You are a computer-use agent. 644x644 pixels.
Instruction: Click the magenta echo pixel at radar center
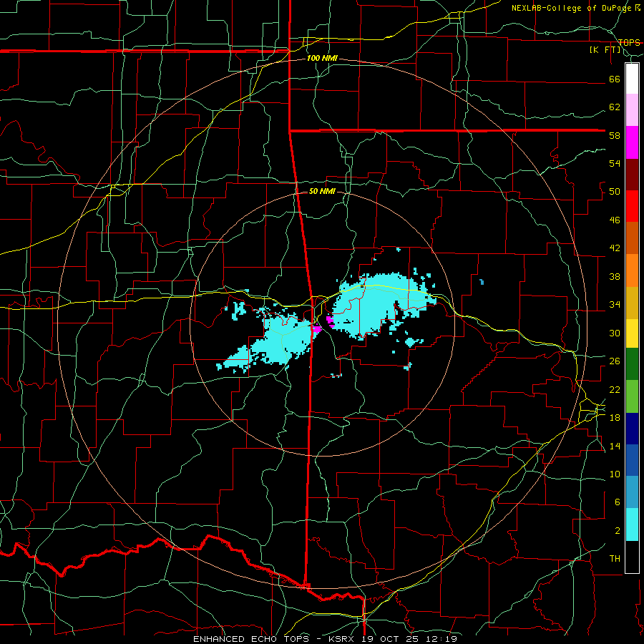(x=317, y=328)
